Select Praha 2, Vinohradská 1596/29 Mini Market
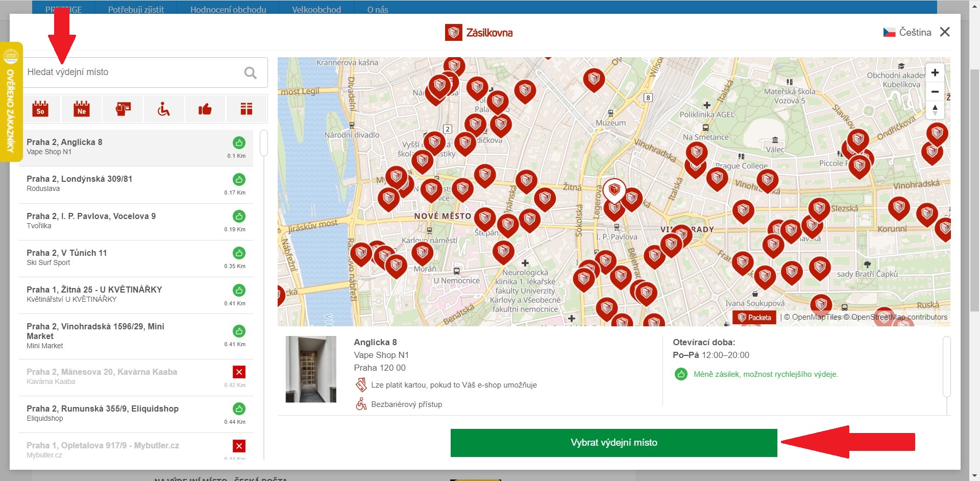 tap(136, 336)
